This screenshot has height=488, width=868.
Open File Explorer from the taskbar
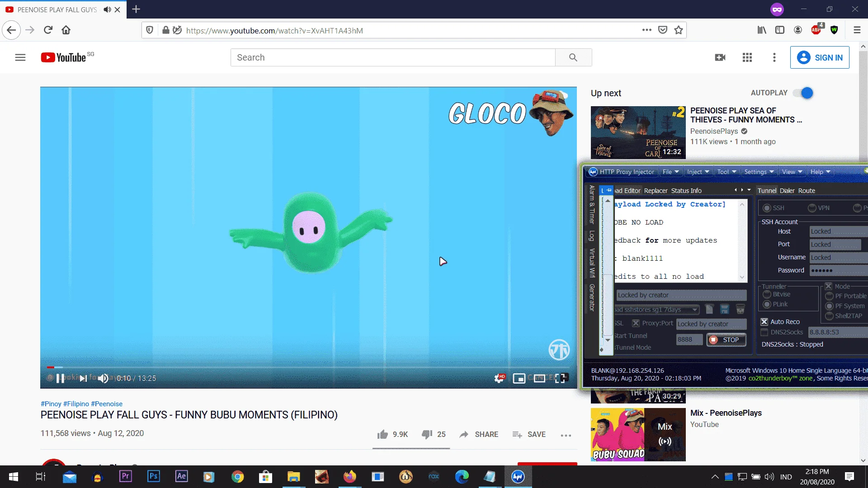pos(294,477)
